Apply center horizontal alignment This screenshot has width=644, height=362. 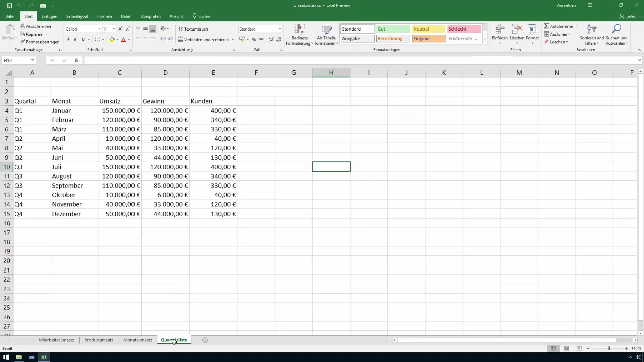145,39
